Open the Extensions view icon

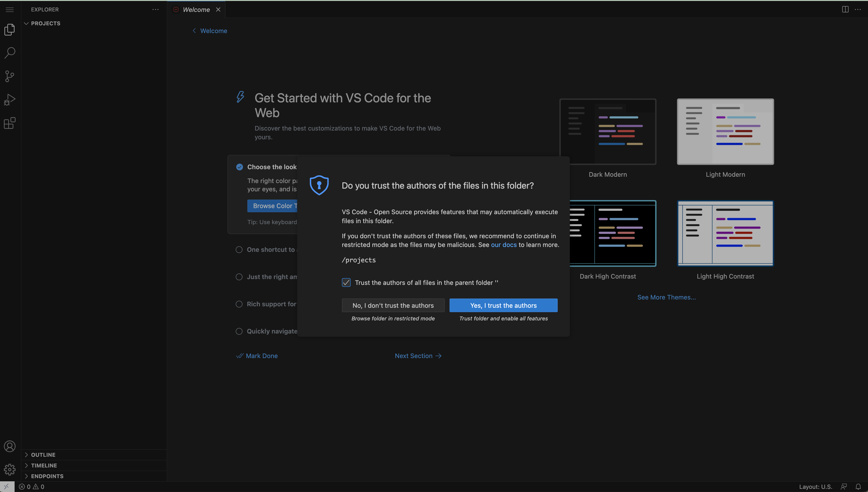tap(9, 123)
